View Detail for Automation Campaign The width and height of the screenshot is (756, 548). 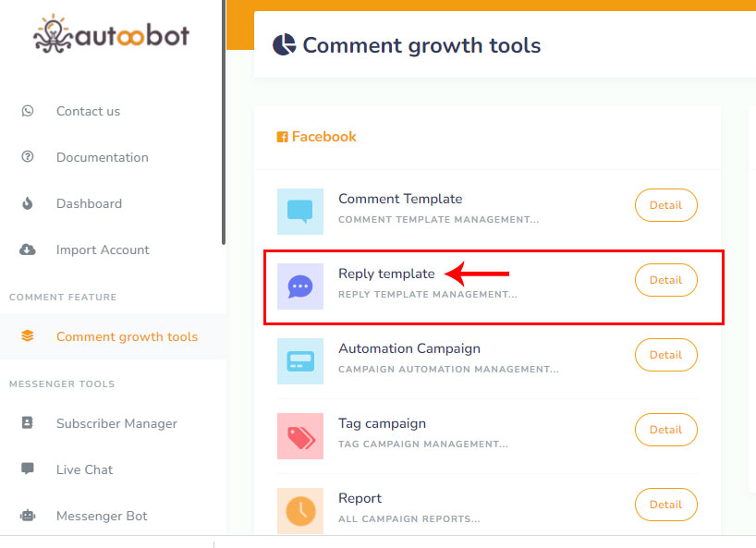[x=665, y=355]
